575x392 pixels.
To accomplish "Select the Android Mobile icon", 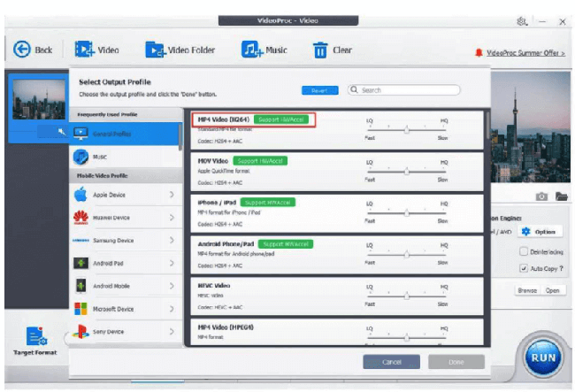I will pos(80,286).
